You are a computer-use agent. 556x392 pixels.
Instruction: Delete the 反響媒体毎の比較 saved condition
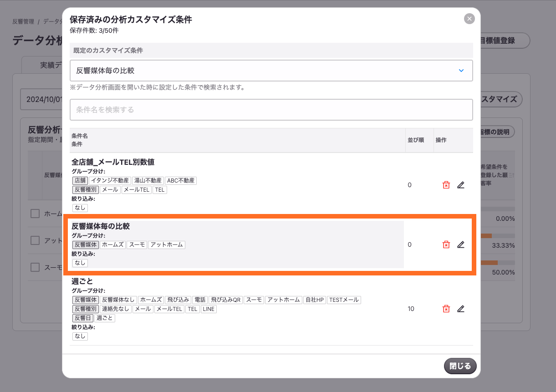point(446,244)
